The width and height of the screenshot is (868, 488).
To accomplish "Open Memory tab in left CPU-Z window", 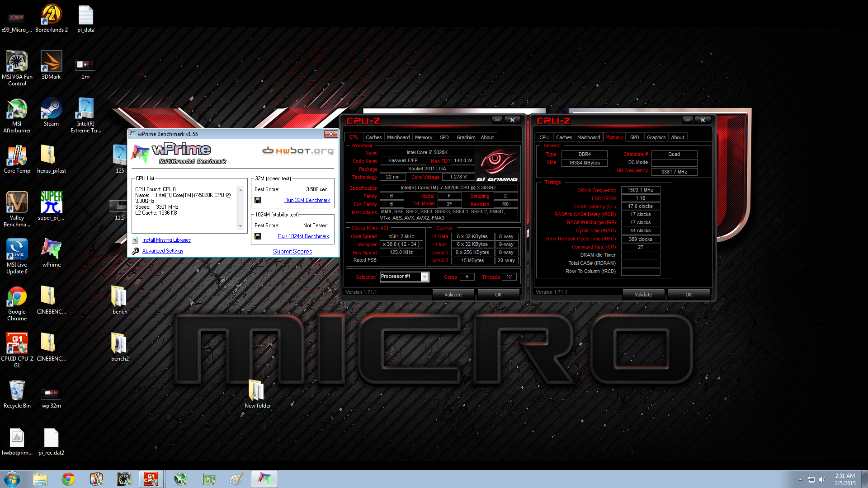I will (424, 137).
